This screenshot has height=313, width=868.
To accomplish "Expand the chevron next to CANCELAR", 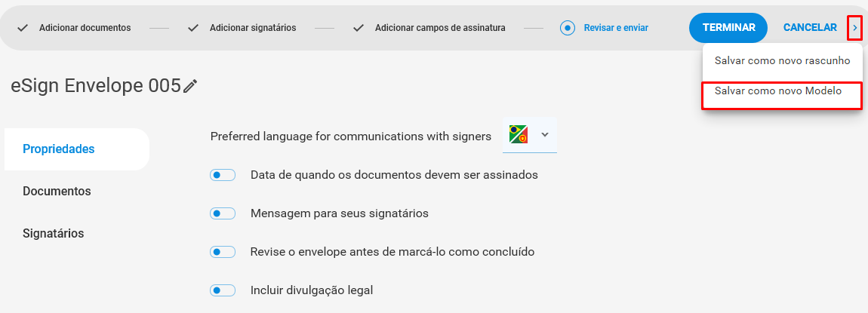I will tap(854, 28).
